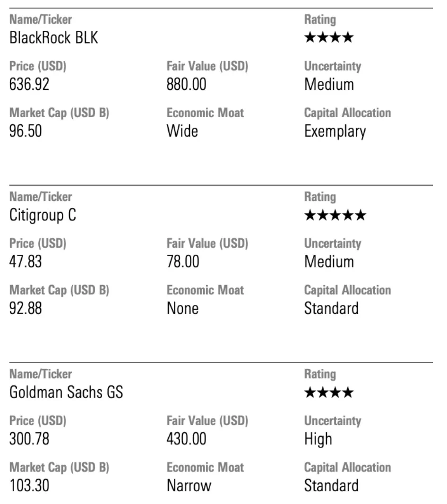Click BlackRock price 636.92
The width and height of the screenshot is (447, 504).
click(29, 84)
